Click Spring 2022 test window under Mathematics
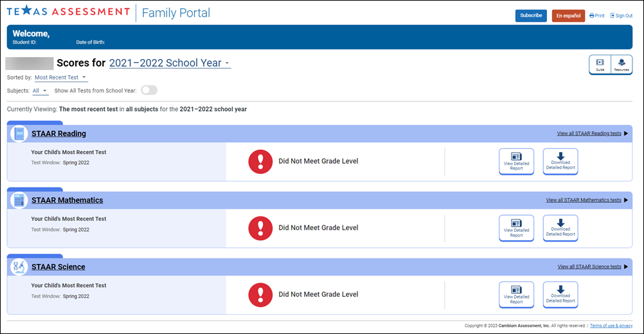644x334 pixels. click(76, 230)
